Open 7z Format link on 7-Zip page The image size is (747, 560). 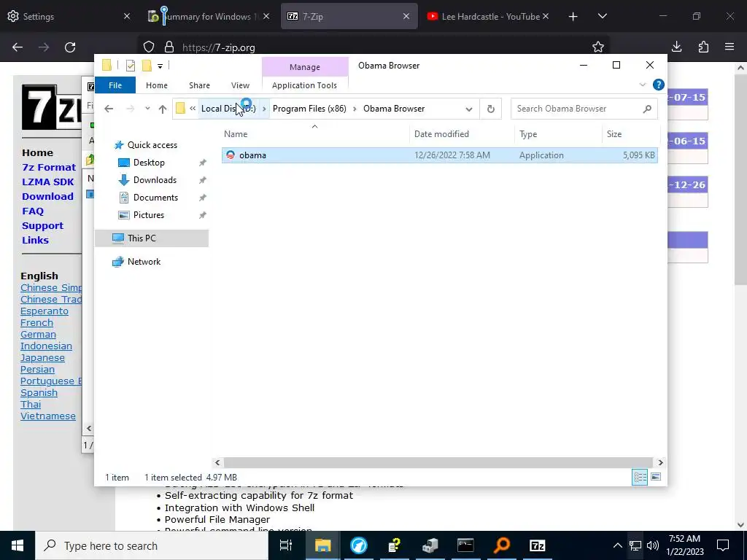(49, 168)
